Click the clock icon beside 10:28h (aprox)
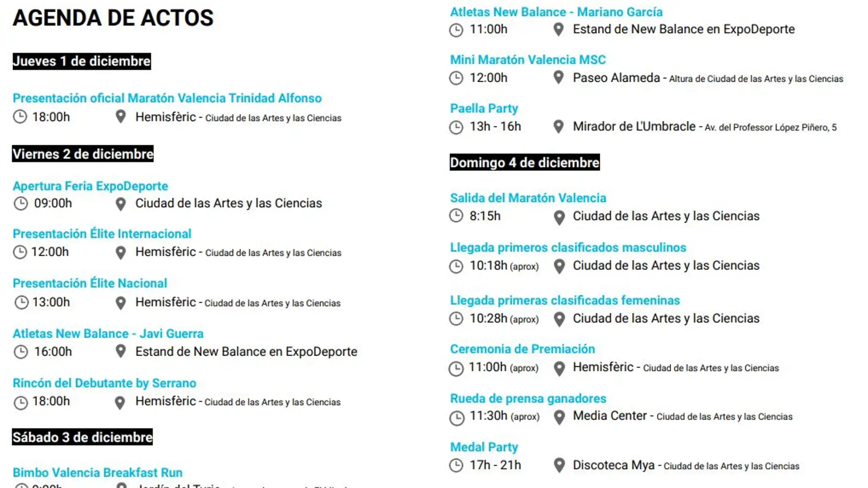This screenshot has height=488, width=868. (456, 319)
